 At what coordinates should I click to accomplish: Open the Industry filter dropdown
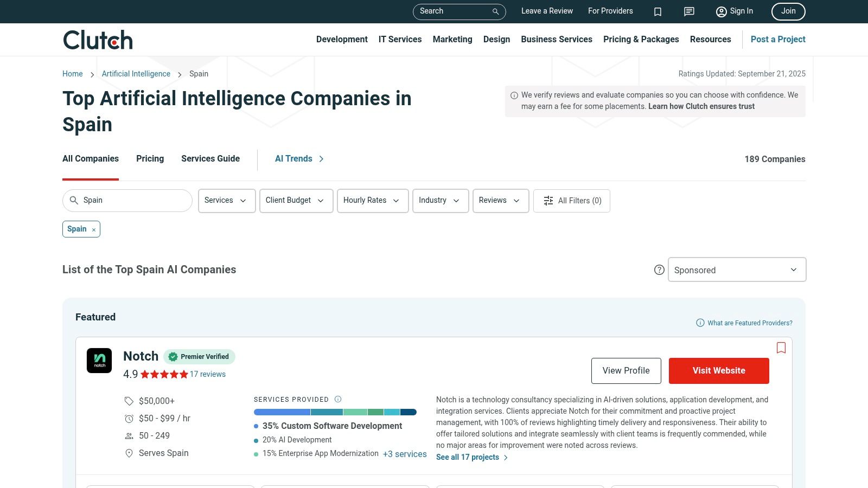(x=441, y=201)
